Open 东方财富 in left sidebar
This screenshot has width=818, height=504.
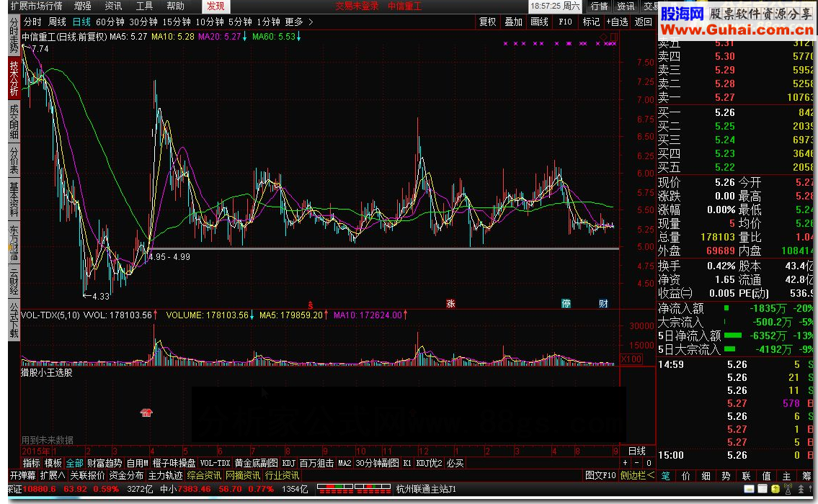click(14, 243)
